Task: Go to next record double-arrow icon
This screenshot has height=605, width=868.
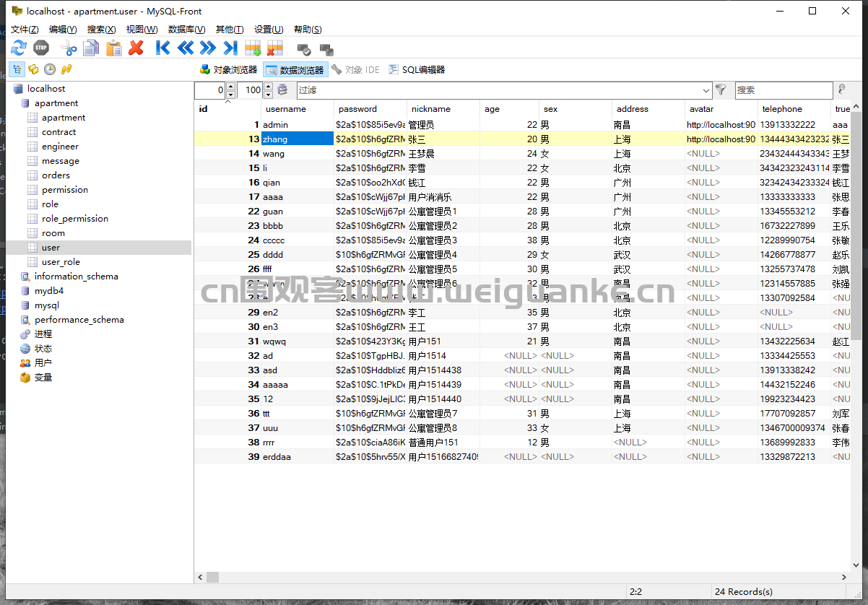Action: pyautogui.click(x=208, y=48)
